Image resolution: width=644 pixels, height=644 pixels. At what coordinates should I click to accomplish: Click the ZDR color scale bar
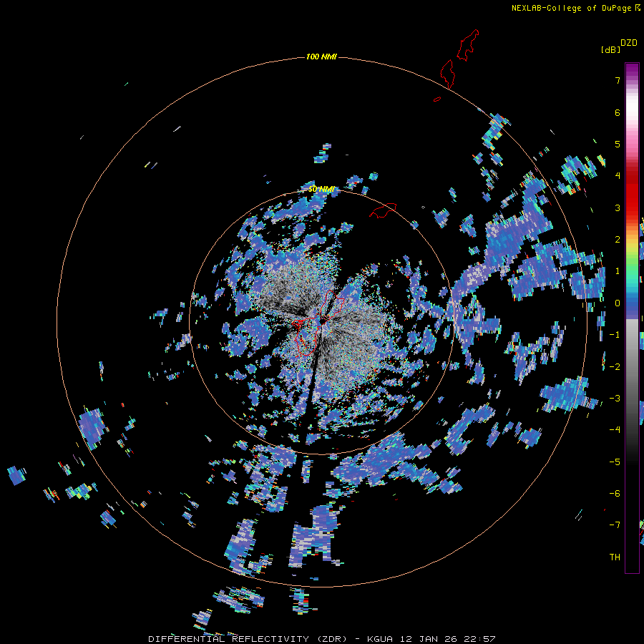tap(632, 318)
